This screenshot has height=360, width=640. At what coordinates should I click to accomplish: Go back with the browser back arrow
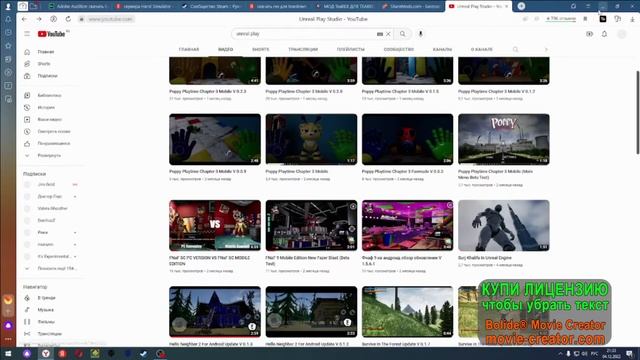(x=24, y=19)
